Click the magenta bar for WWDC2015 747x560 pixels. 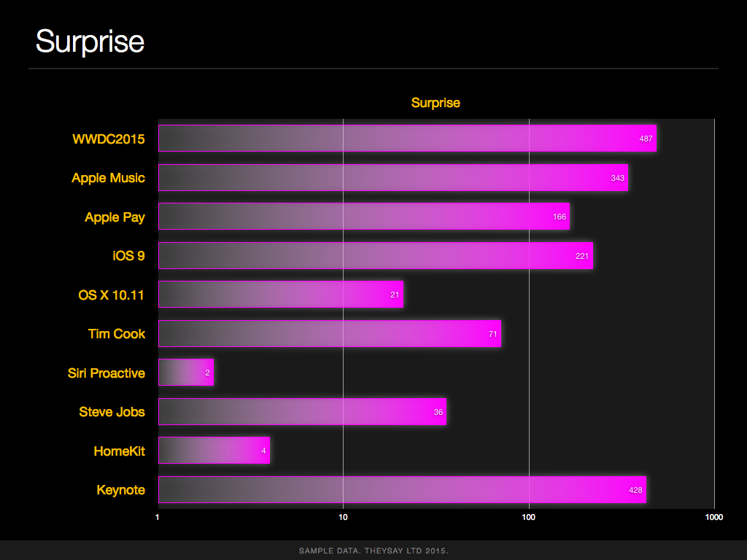tap(407, 139)
